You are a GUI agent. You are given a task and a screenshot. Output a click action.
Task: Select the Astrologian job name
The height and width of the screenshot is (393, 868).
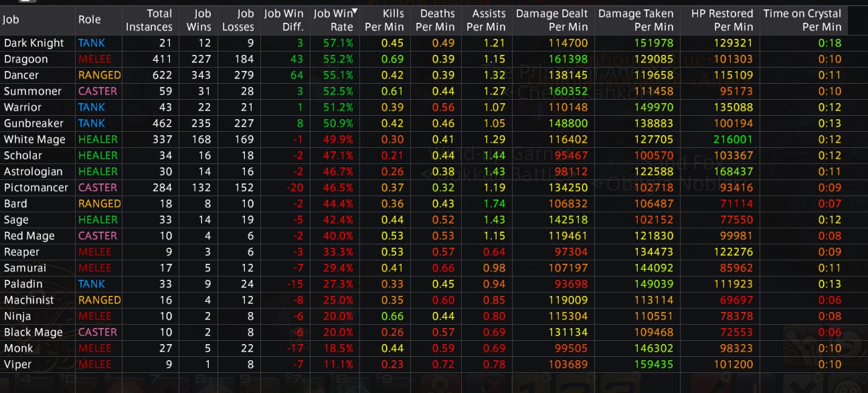[33, 171]
